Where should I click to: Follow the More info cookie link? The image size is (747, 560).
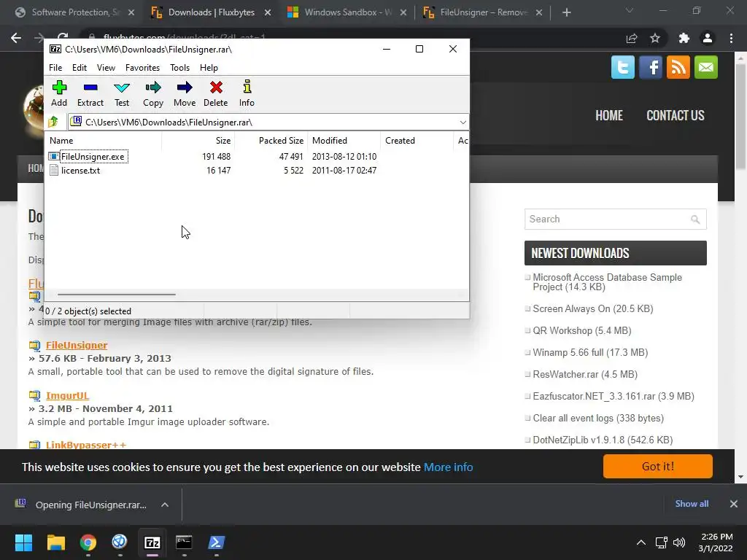click(449, 467)
